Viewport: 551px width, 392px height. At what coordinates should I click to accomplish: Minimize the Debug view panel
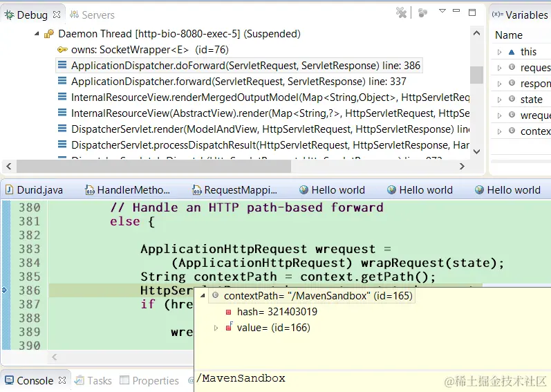[x=456, y=11]
